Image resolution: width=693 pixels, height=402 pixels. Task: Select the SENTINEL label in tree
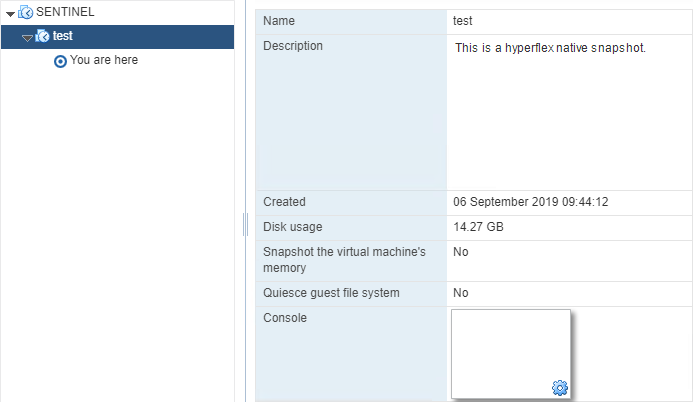(65, 12)
